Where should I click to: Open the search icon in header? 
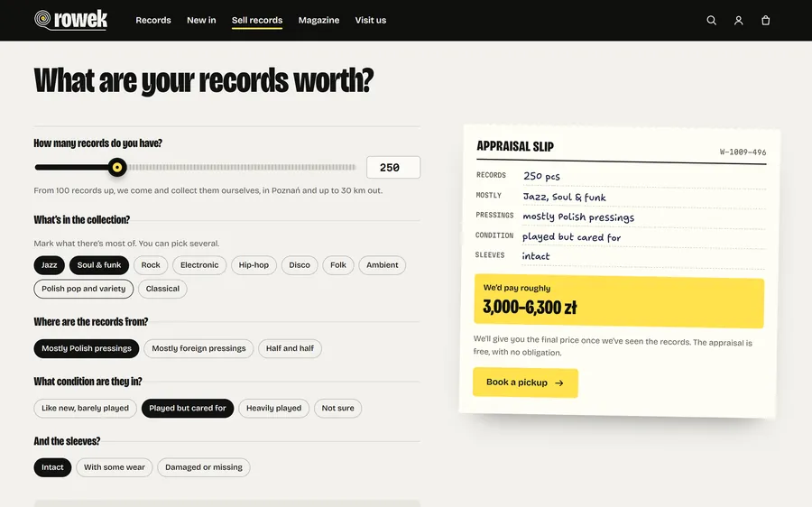pyautogui.click(x=712, y=20)
